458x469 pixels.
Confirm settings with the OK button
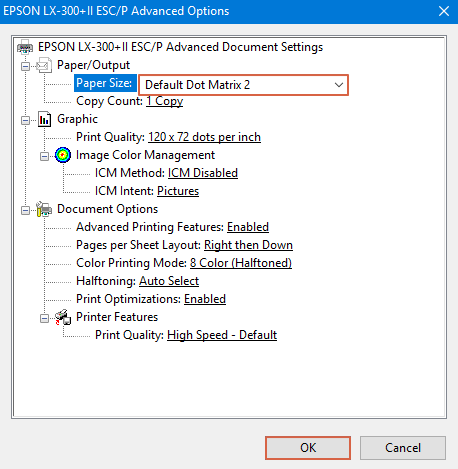tap(308, 448)
